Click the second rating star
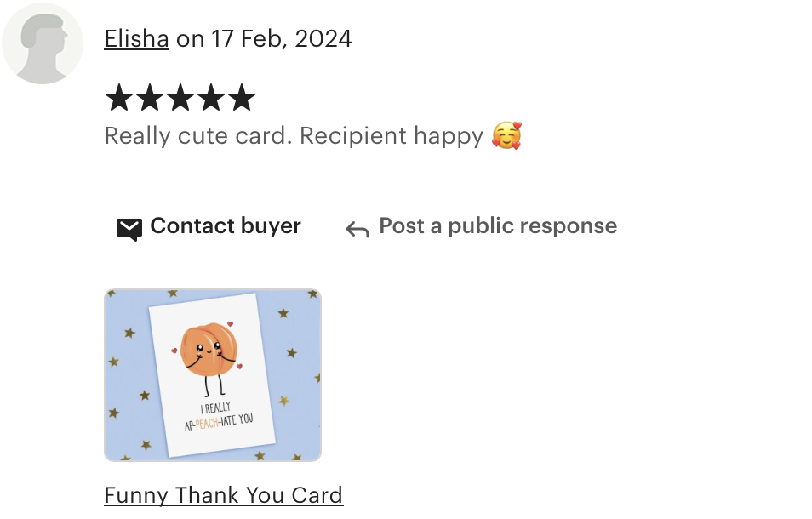This screenshot has width=812, height=519. (x=150, y=98)
